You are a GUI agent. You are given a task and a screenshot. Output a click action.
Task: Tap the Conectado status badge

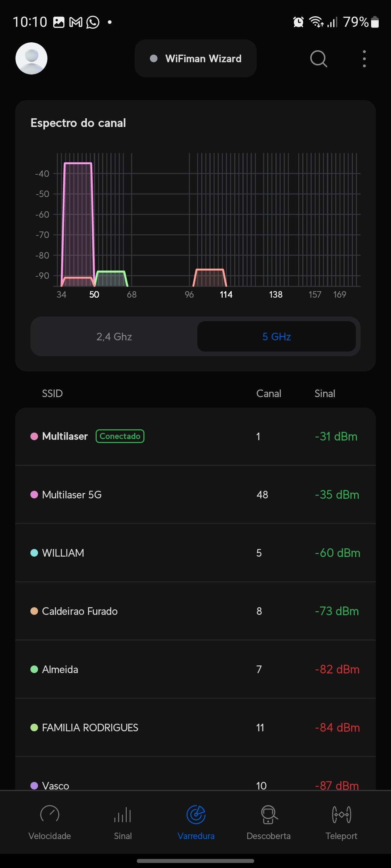tap(120, 437)
